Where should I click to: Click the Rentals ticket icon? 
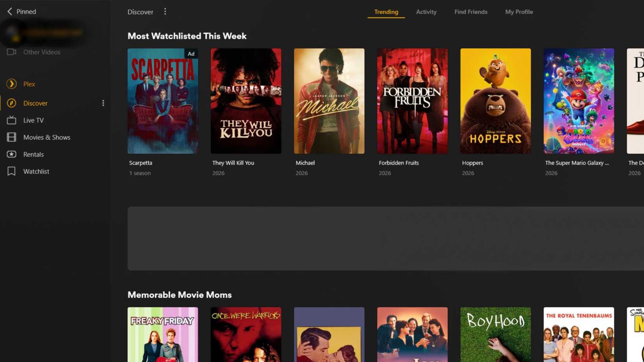click(x=11, y=154)
